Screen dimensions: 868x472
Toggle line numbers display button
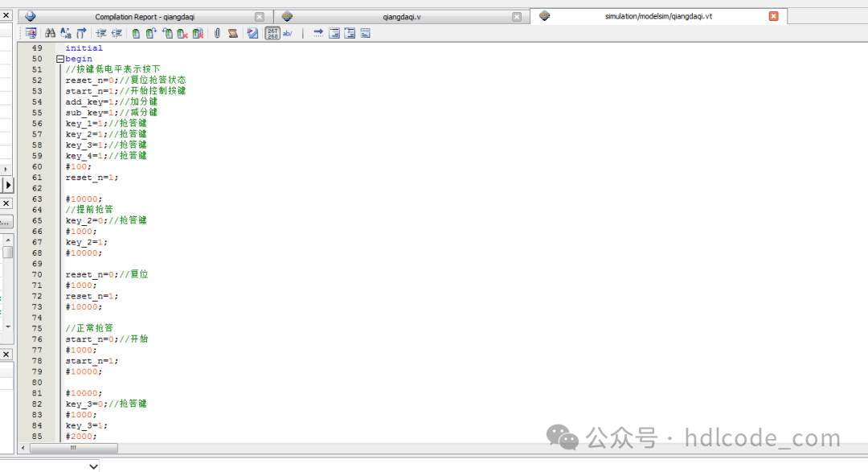(x=272, y=33)
